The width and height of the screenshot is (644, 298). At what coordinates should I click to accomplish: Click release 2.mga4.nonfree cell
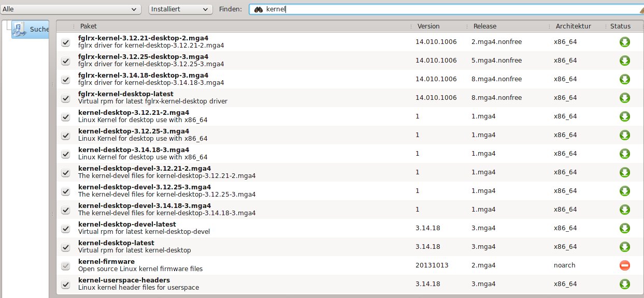click(x=496, y=41)
